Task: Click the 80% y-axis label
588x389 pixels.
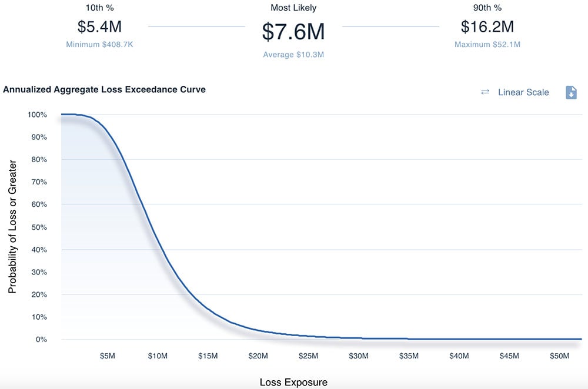Action: (x=39, y=160)
